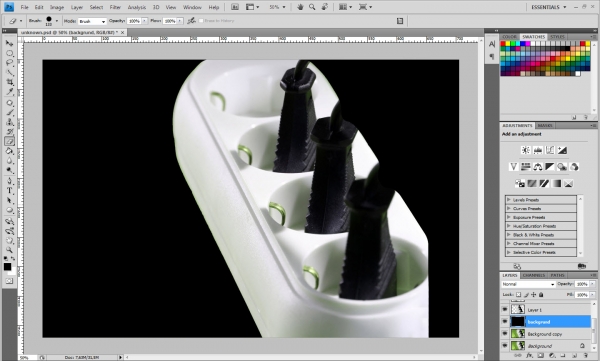Image resolution: width=600 pixels, height=361 pixels.
Task: Add an Invert adjustment
Action: (532, 183)
